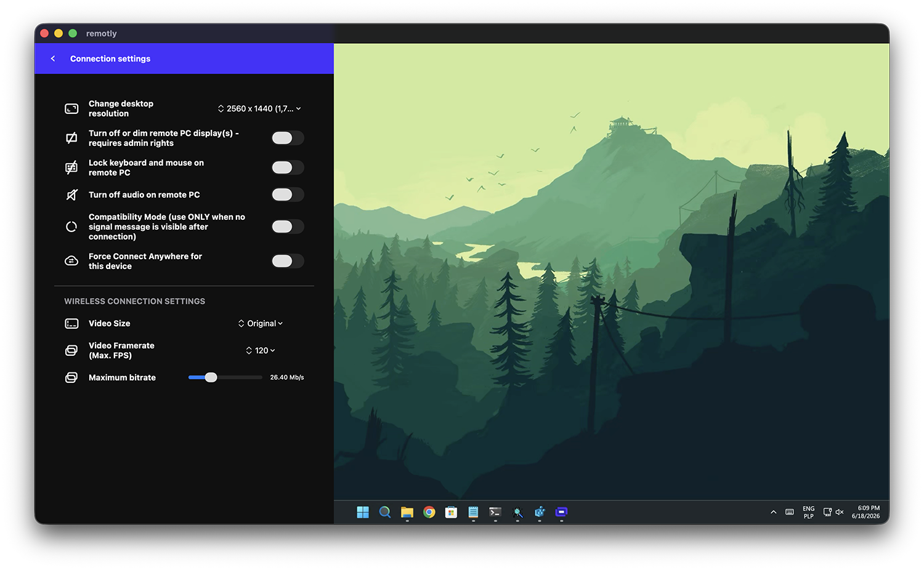Click the lock keyboard and mouse icon
Viewport: 924px width, 570px height.
point(71,167)
